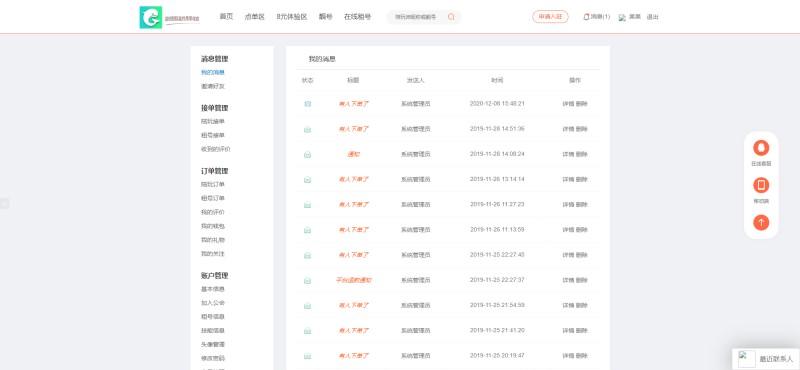Click 删除 for the 2019-11-26 11:27:23 message
The width and height of the screenshot is (800, 370).
[x=582, y=205]
